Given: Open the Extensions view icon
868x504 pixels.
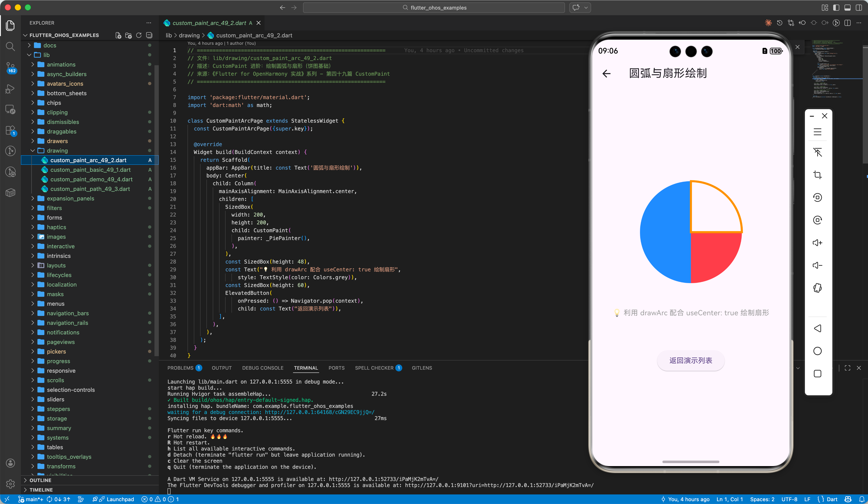Looking at the screenshot, I should (x=10, y=130).
